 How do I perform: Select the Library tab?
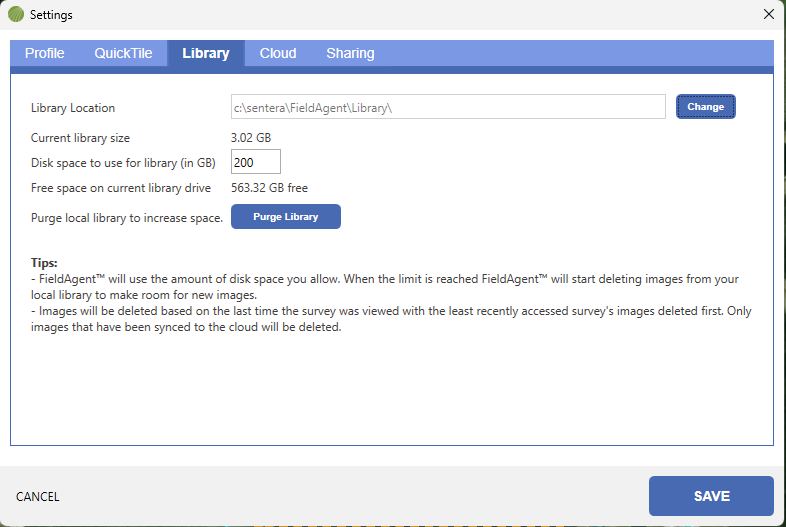(206, 54)
